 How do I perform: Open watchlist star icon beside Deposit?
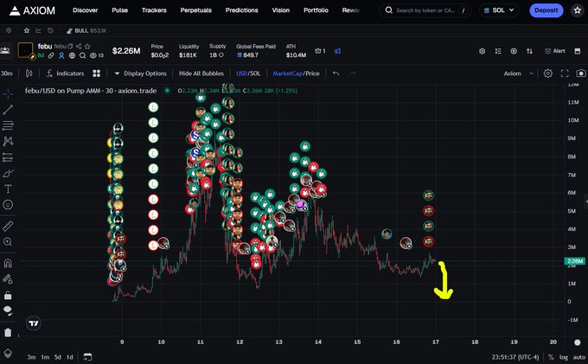[x=578, y=10]
